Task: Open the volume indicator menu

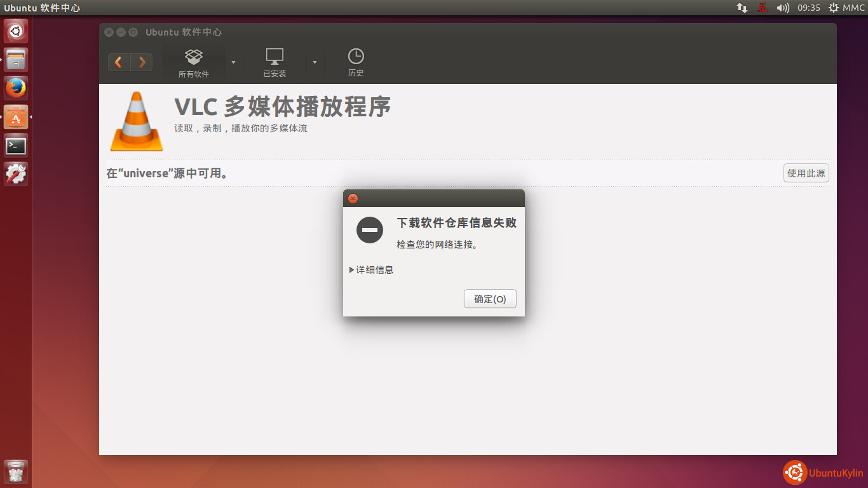Action: [x=783, y=8]
